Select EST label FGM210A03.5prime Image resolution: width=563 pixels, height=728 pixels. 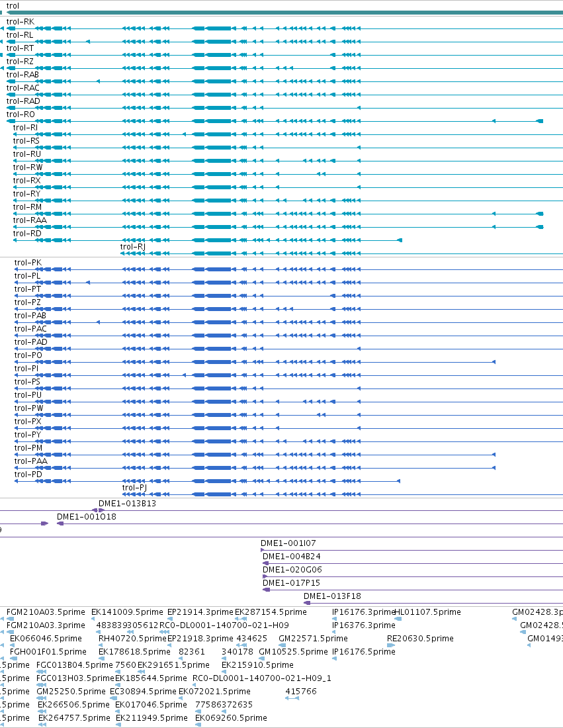click(46, 612)
